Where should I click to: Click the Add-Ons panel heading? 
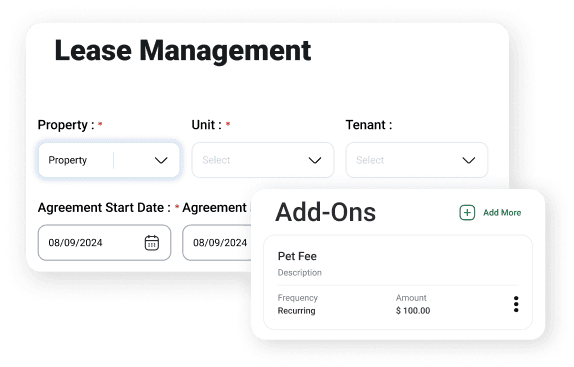(325, 212)
